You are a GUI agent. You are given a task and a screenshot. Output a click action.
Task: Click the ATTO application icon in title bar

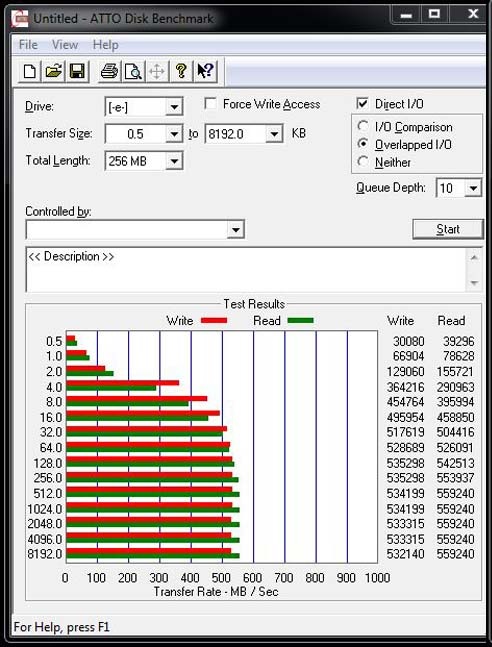coord(20,19)
